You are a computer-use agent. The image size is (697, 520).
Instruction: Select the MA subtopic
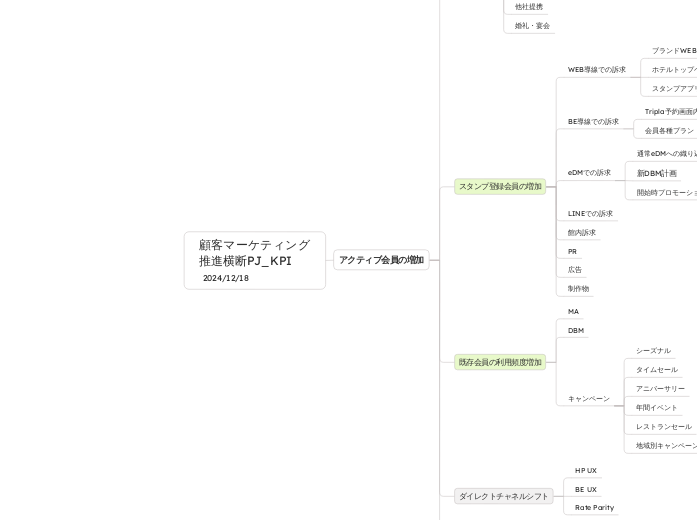[573, 312]
